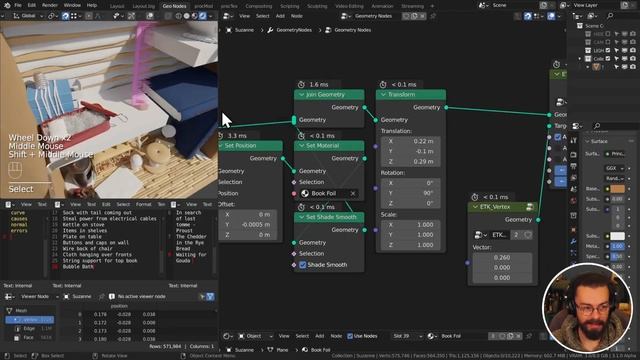
Task: Click the Base Color swatch in material panel
Action: [617, 189]
